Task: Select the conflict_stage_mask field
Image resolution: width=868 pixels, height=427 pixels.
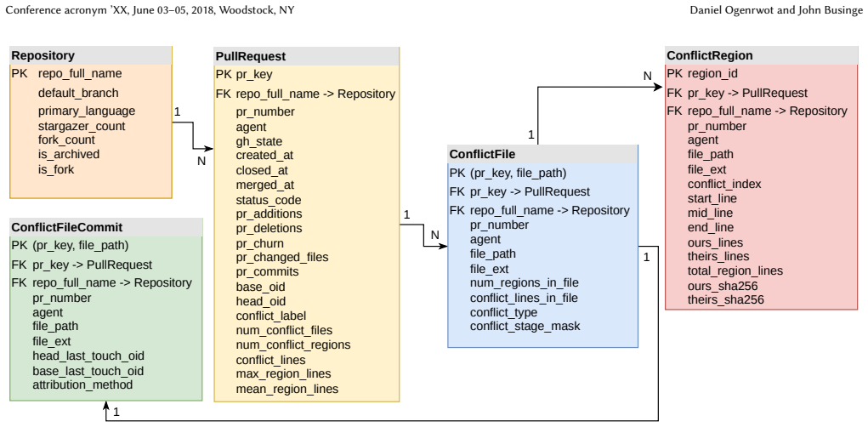Action: (525, 326)
